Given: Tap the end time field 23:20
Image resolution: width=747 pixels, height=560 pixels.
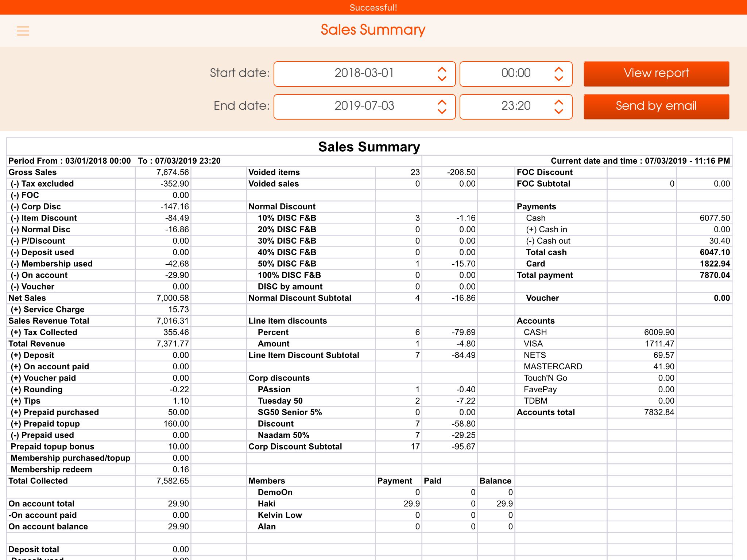Looking at the screenshot, I should coord(515,106).
